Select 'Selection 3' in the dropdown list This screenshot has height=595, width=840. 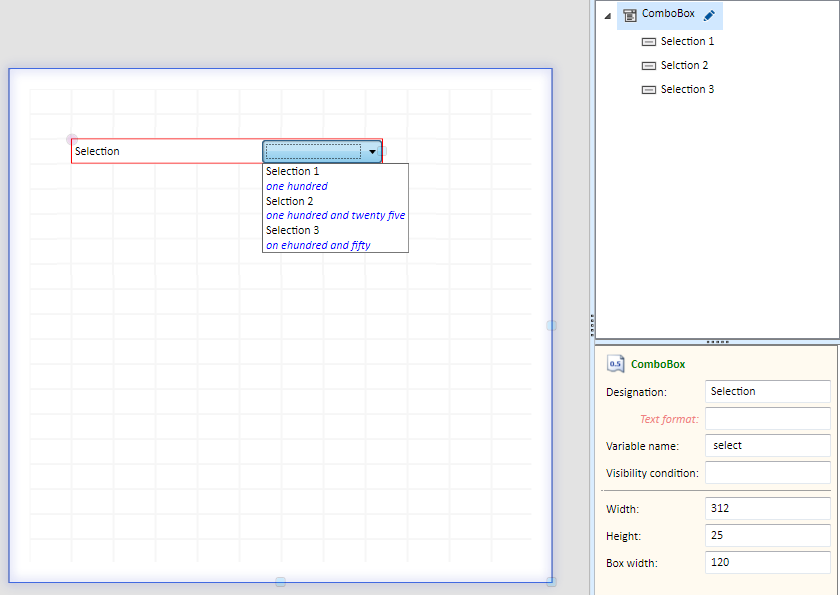293,230
